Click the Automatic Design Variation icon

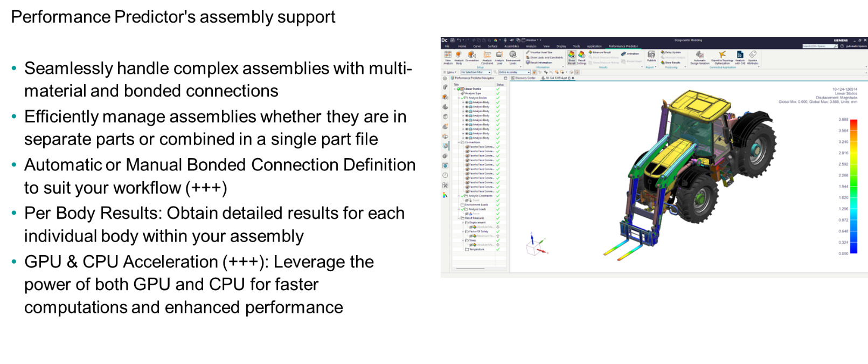click(x=699, y=55)
